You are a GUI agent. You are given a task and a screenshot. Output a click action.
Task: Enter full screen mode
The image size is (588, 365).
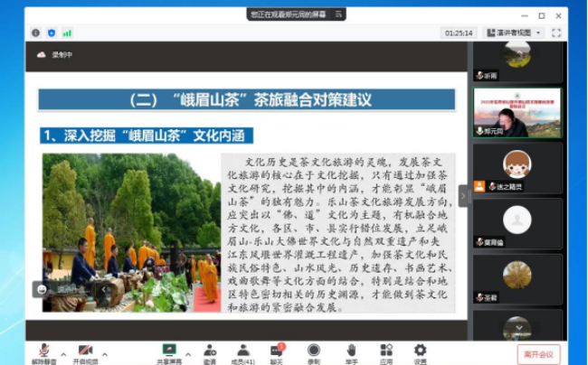pos(556,33)
